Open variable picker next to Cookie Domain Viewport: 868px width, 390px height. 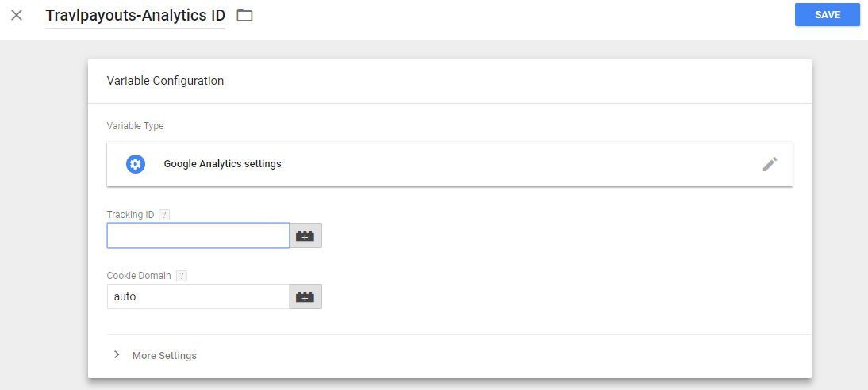tap(305, 296)
